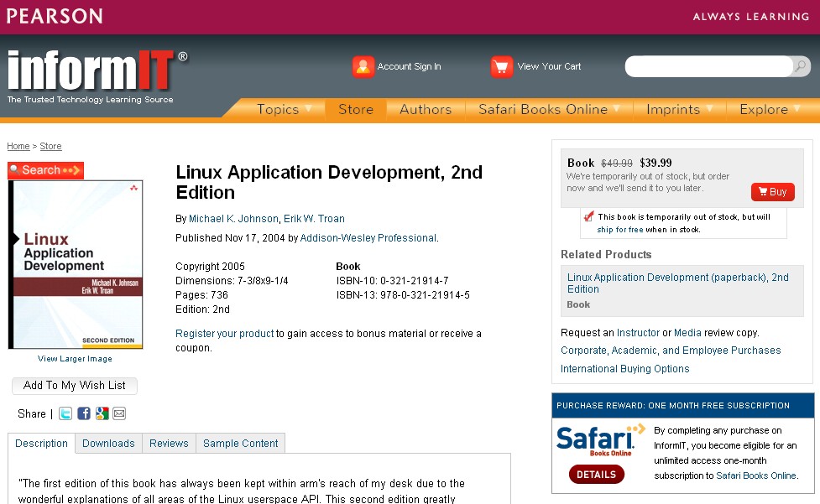820x504 pixels.
Task: Click the struck-through $49.99 price
Action: coord(617,164)
